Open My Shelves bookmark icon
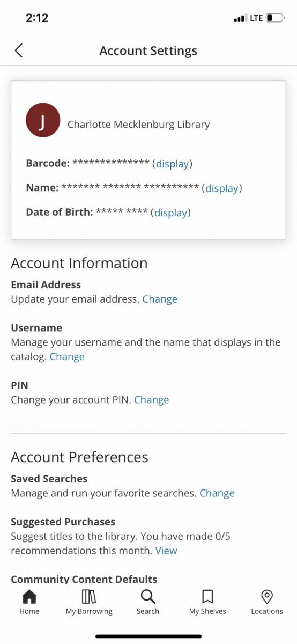297x644 pixels. [x=207, y=596]
